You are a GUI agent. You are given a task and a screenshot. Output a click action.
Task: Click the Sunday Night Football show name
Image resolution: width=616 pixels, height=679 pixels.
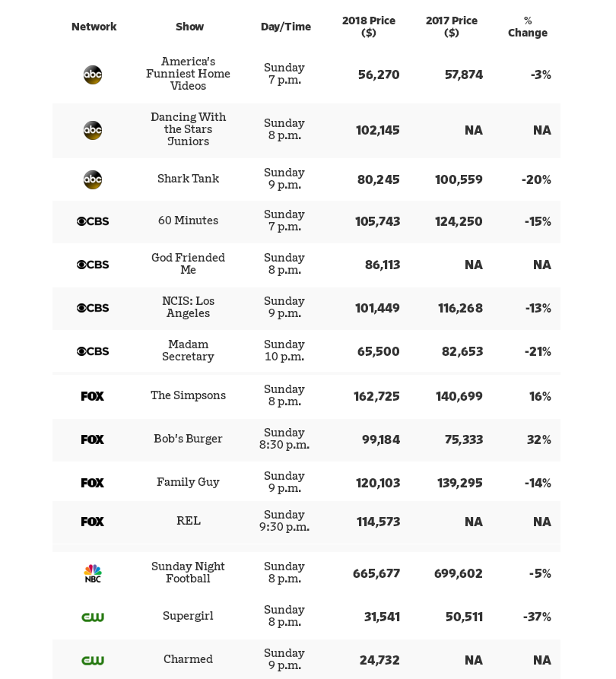click(188, 573)
